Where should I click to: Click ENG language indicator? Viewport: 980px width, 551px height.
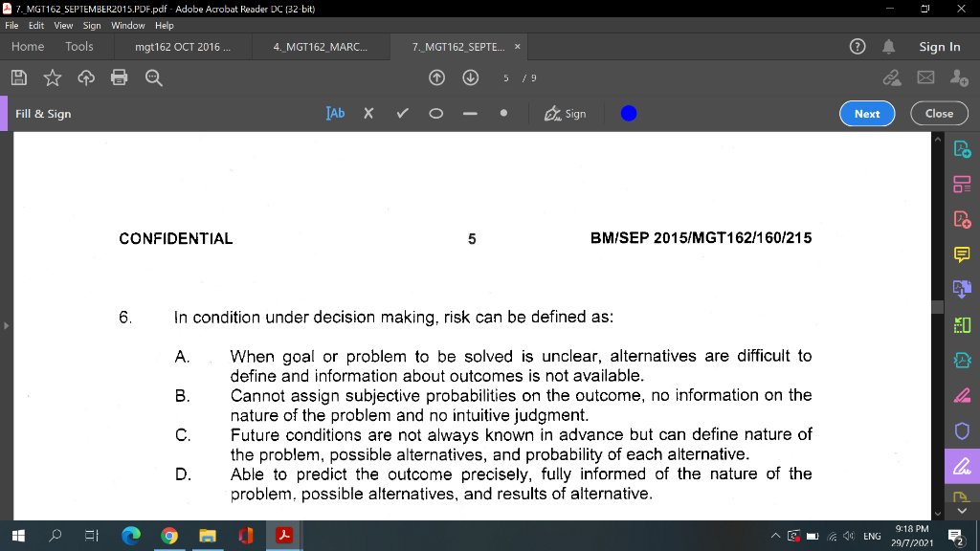coord(872,536)
